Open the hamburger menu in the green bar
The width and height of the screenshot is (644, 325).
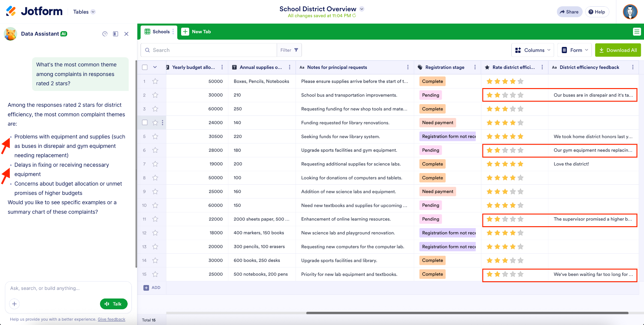[637, 31]
